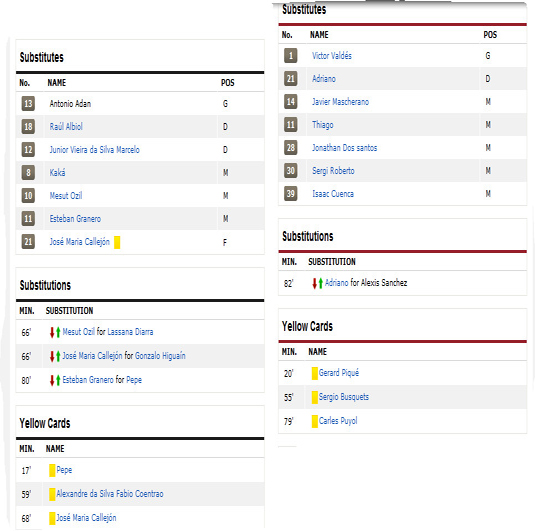The image size is (535, 531).
Task: Click the yellow card icon next to José Maria Callejón substitute
Action: click(117, 242)
